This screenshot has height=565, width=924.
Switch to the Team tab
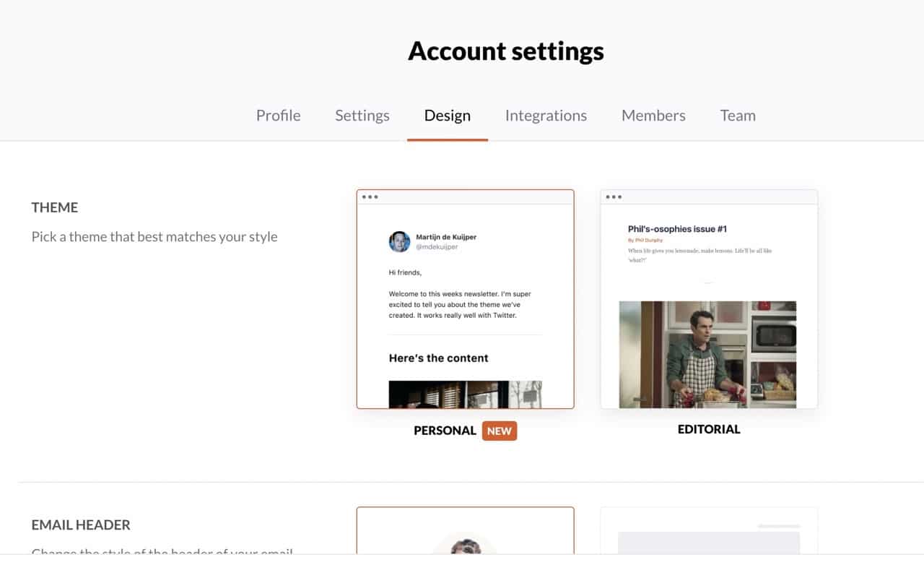click(738, 116)
